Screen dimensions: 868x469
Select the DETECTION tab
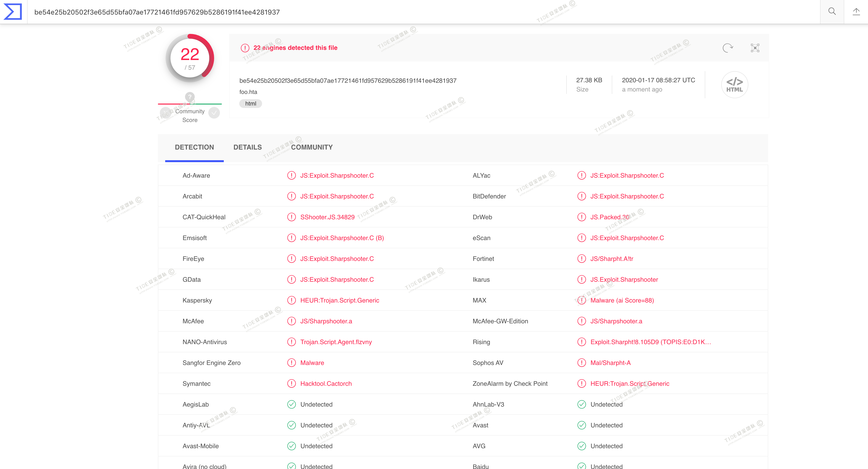pyautogui.click(x=194, y=147)
